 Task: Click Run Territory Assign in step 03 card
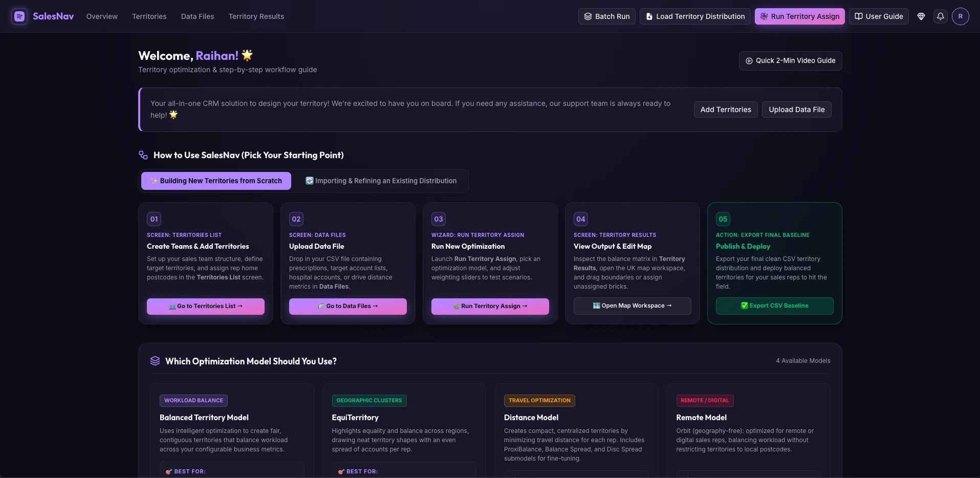[x=490, y=306]
